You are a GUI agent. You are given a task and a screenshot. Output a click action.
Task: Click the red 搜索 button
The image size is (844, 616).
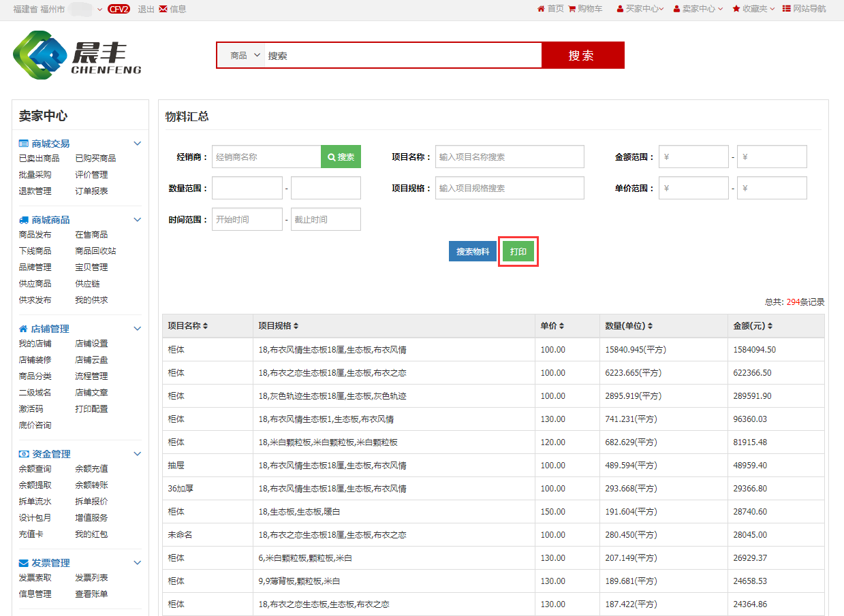pyautogui.click(x=582, y=55)
